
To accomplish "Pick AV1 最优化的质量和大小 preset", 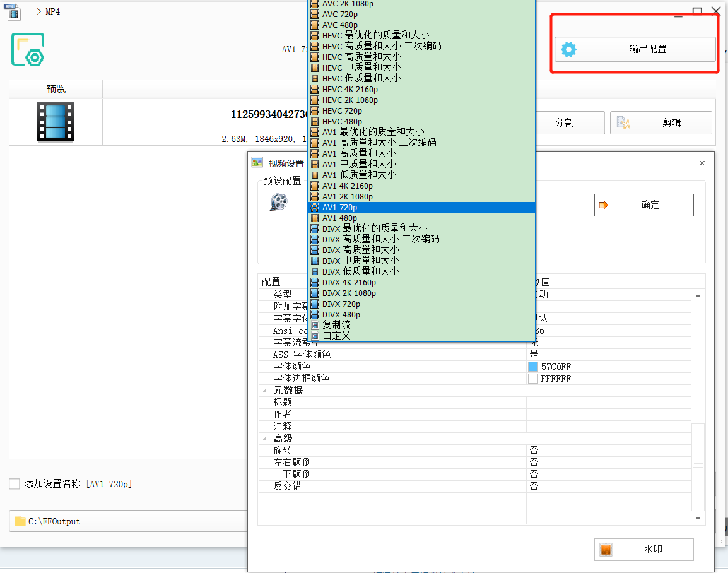I will [x=421, y=132].
